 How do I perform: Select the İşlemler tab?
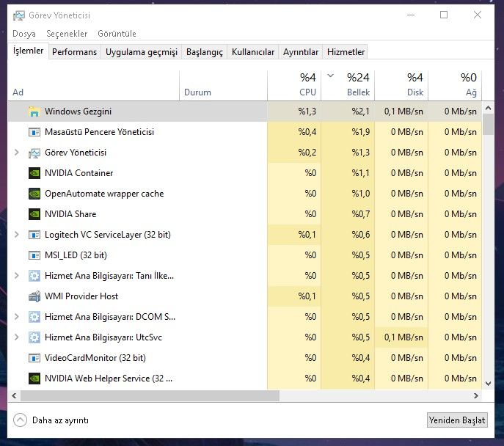pos(29,51)
